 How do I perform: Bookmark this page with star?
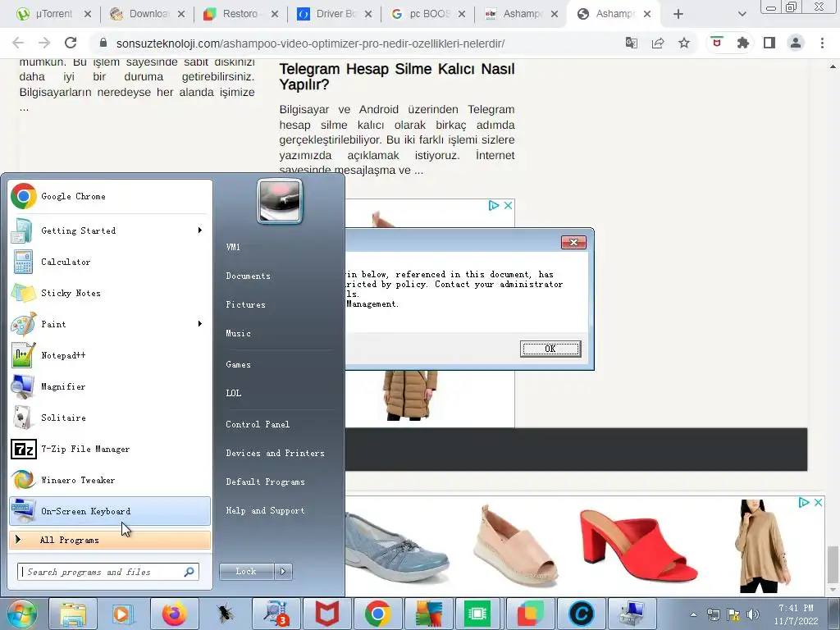pyautogui.click(x=684, y=43)
